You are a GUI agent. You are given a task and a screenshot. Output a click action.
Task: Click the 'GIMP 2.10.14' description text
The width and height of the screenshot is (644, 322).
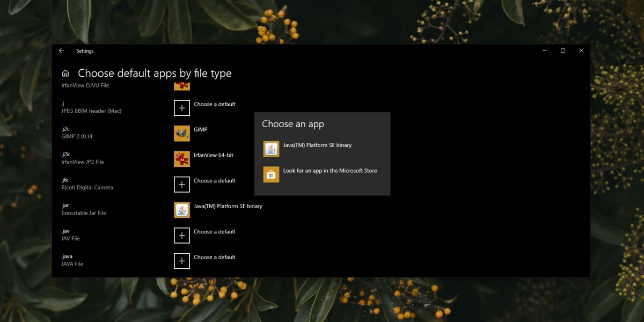tap(77, 136)
